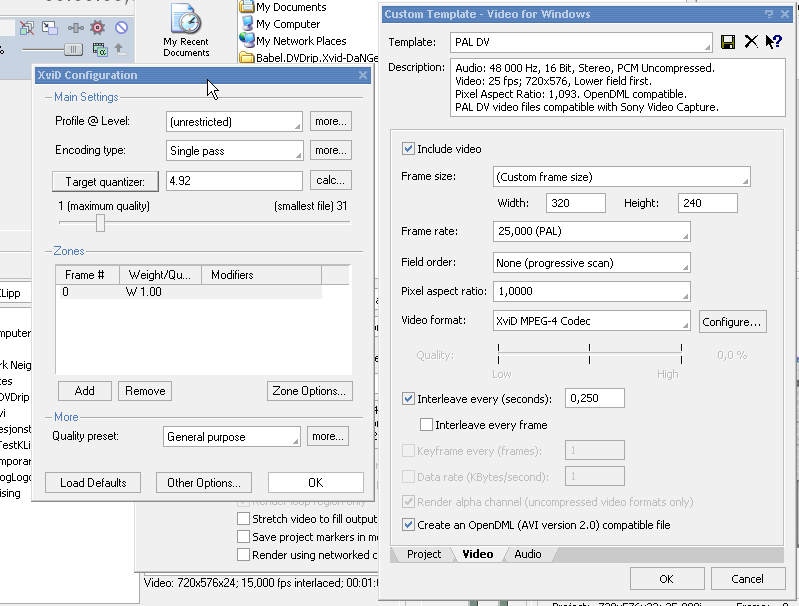799x606 pixels.
Task: Open Other Options...
Action: click(x=204, y=483)
